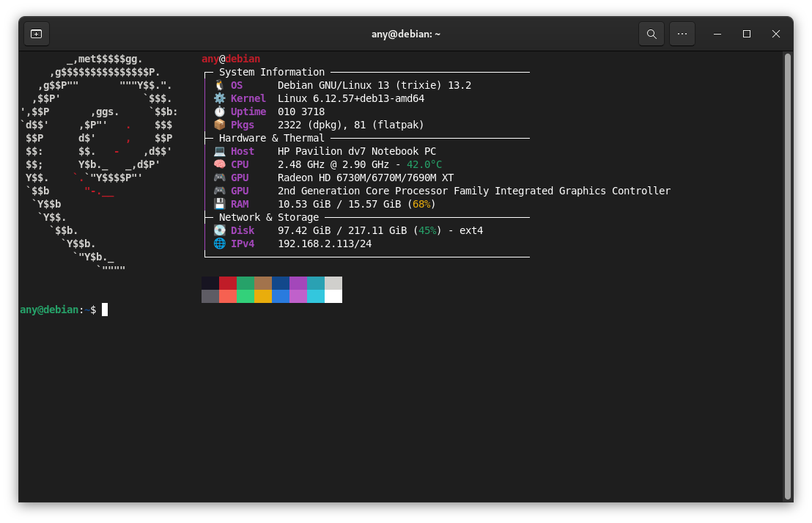Click the gamepad icon beside Integrated Graphics GPU

pos(220,191)
